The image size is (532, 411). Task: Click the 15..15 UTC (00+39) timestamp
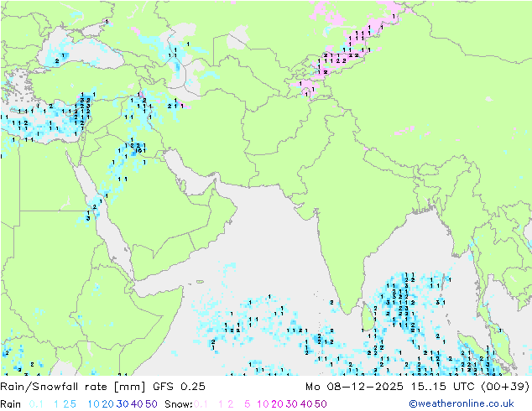tap(469, 387)
